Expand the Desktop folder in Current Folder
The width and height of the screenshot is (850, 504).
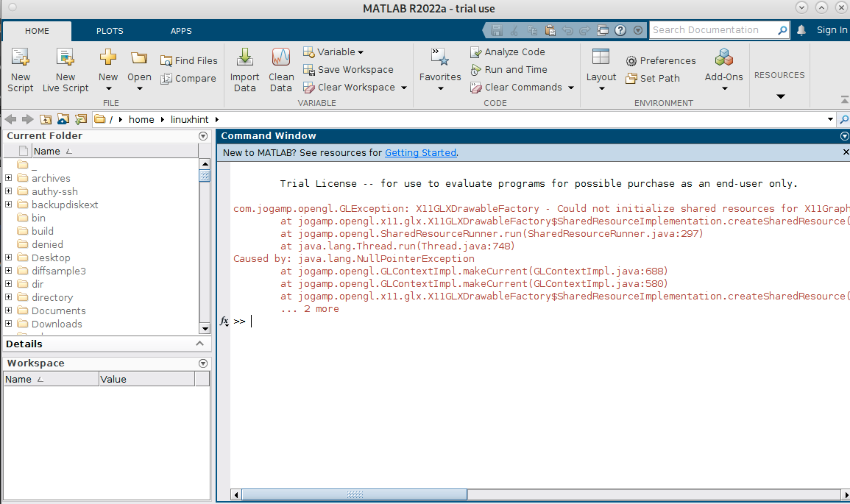pos(7,258)
